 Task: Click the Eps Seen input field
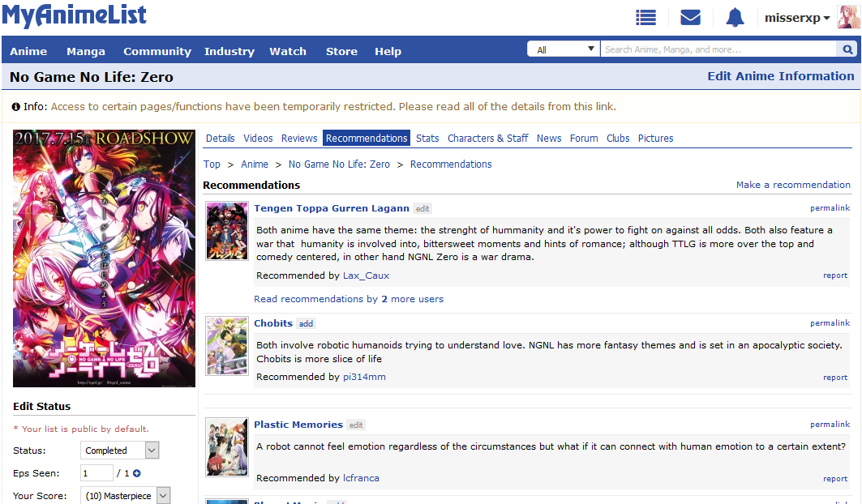tap(96, 473)
